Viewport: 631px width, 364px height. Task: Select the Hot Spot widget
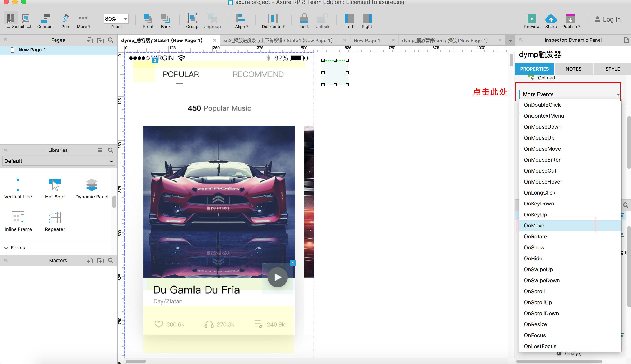pyautogui.click(x=55, y=189)
